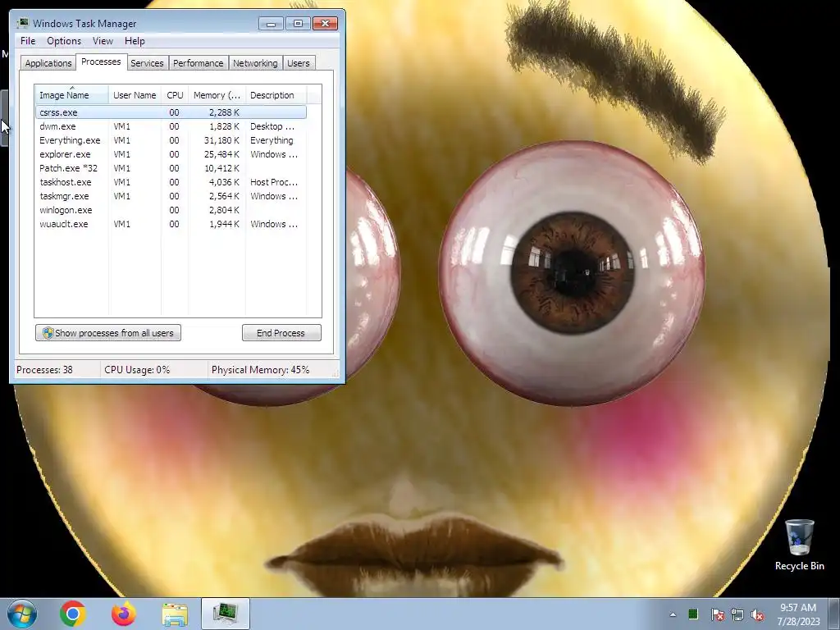840x630 pixels.
Task: Click the muted volume tray icon
Action: (x=757, y=614)
